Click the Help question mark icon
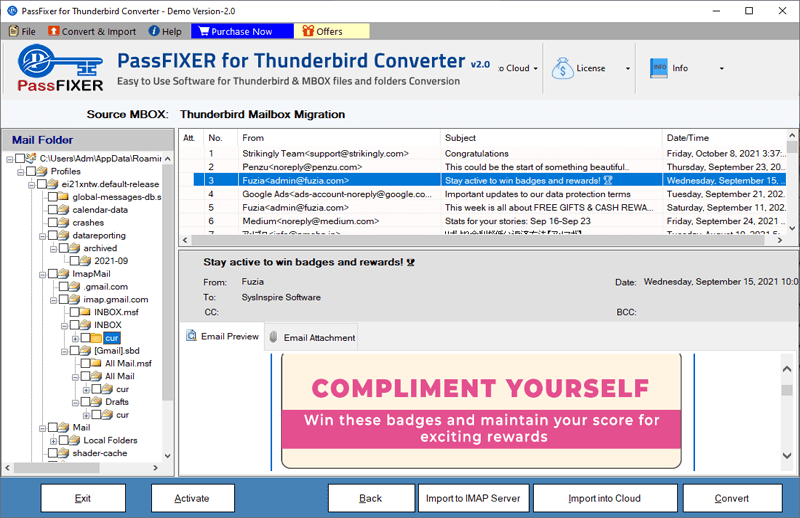 point(154,31)
